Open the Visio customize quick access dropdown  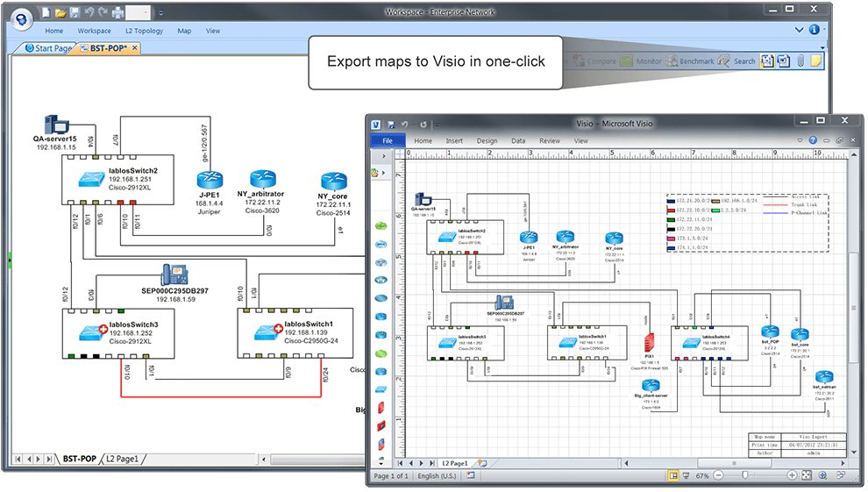(x=437, y=125)
